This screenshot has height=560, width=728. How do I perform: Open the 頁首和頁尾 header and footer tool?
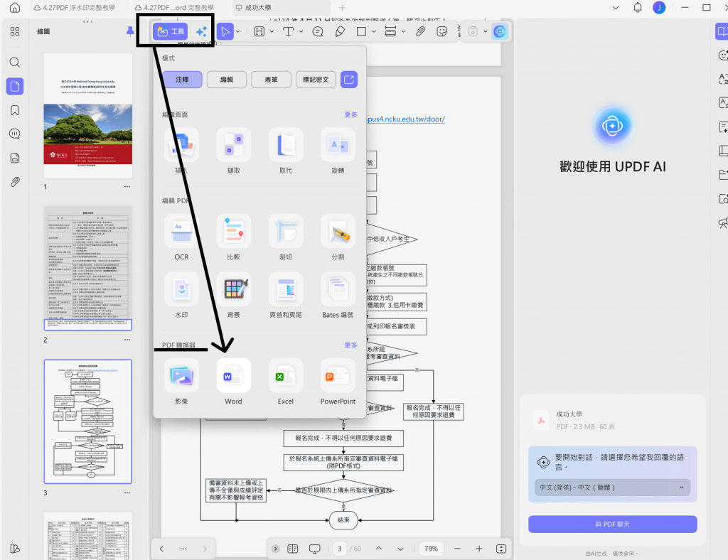286,295
